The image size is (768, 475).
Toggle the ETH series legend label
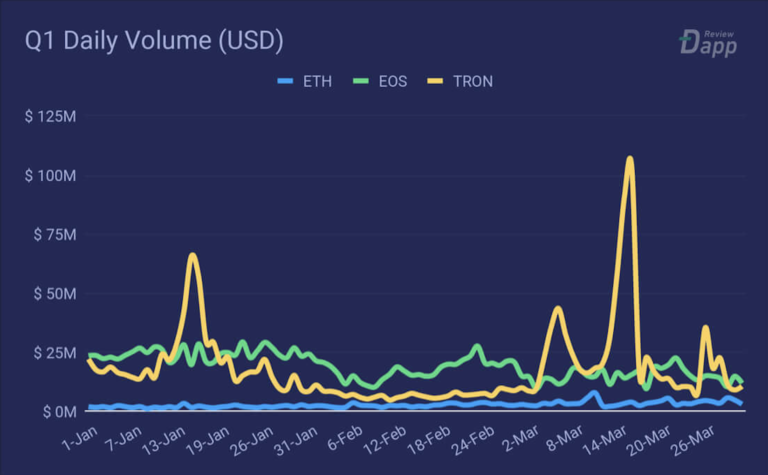pos(316,81)
